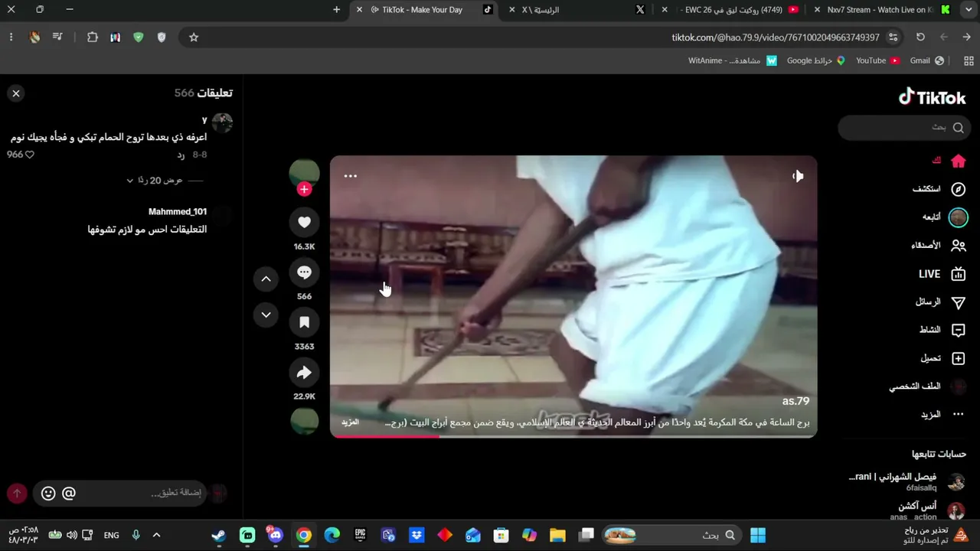The width and height of the screenshot is (980, 551).
Task: Close the comments panel
Action: click(16, 93)
